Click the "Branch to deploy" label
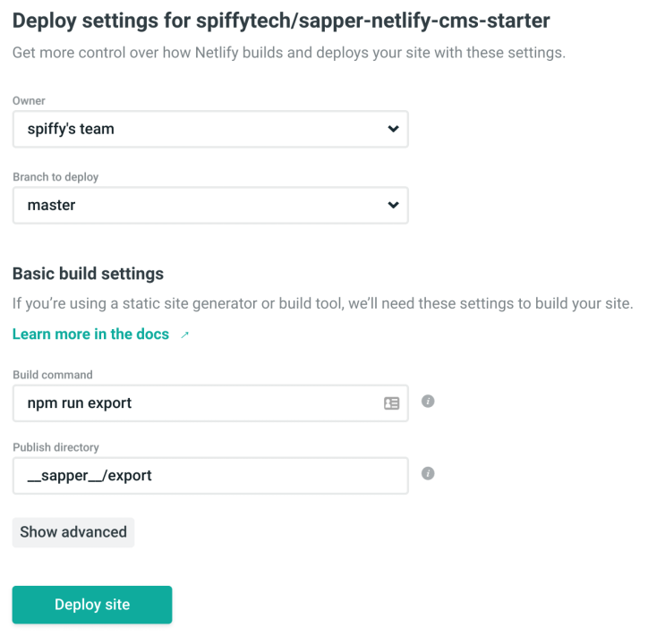Image resolution: width=648 pixels, height=644 pixels. [x=55, y=177]
